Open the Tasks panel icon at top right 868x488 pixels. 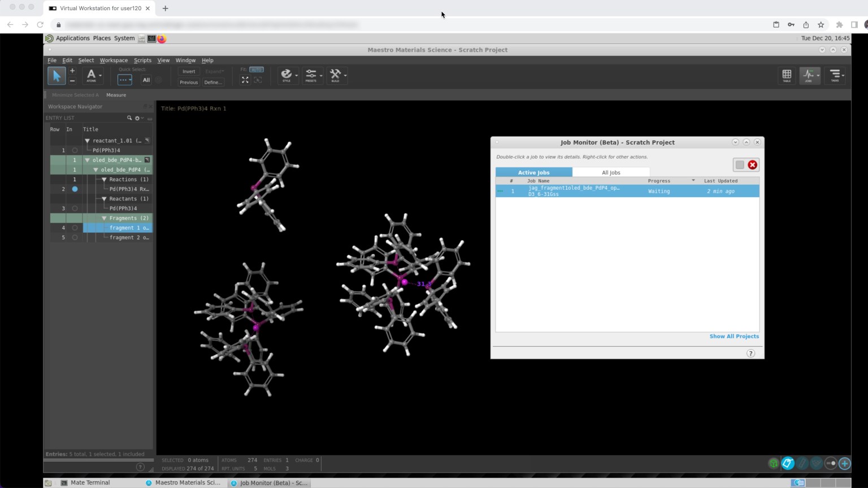(835, 75)
